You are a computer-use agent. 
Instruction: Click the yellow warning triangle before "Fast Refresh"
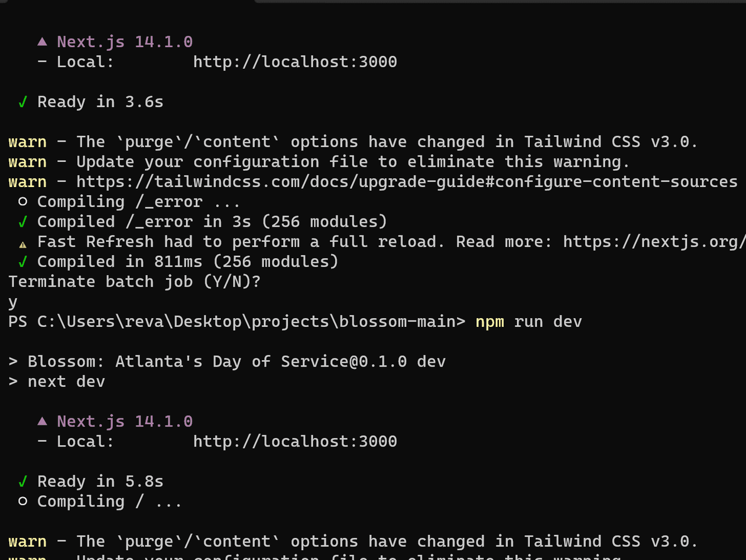point(23,244)
